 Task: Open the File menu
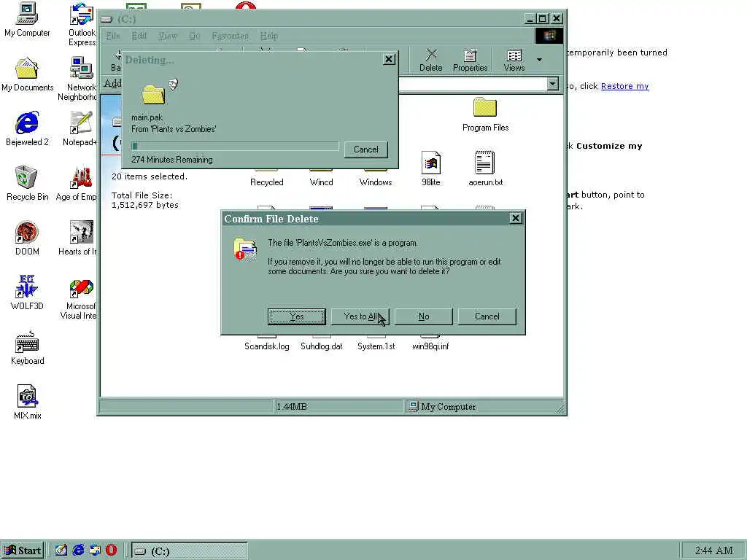(113, 36)
